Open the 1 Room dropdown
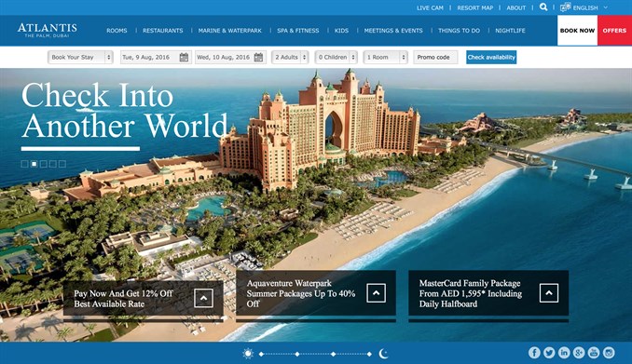The image size is (632, 364). (x=386, y=57)
